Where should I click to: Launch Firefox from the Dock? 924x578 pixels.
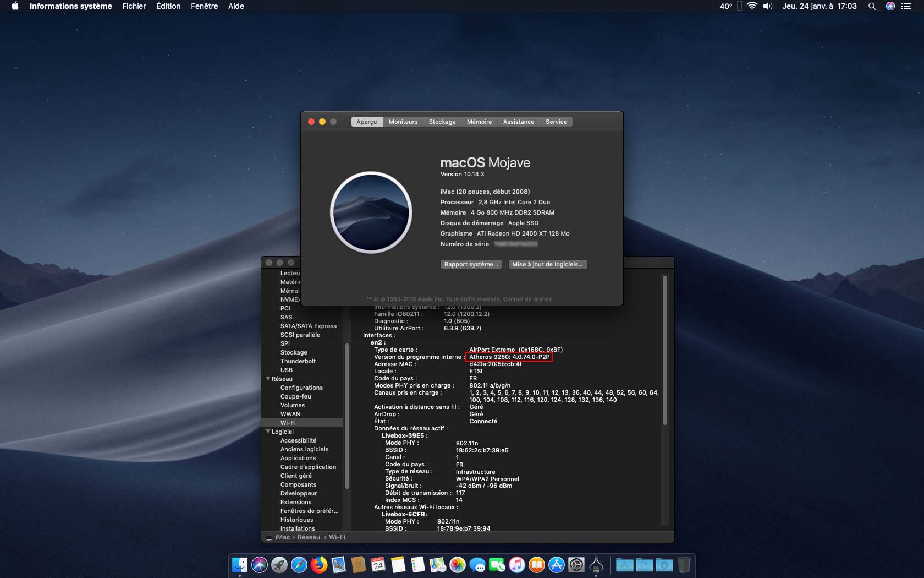[318, 565]
